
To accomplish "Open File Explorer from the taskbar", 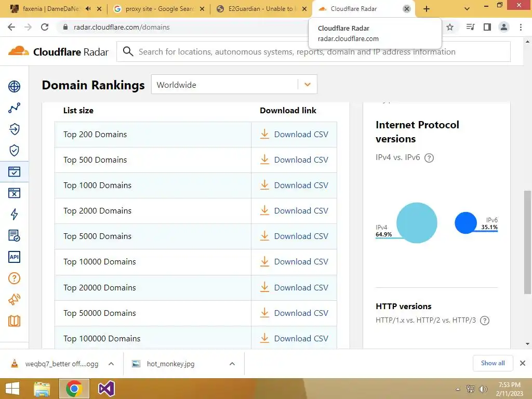I will (42, 389).
